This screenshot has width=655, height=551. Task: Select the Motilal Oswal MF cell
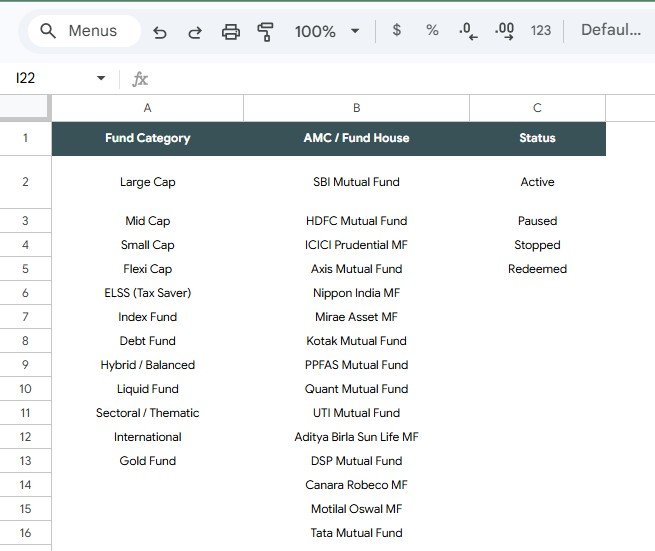point(356,509)
